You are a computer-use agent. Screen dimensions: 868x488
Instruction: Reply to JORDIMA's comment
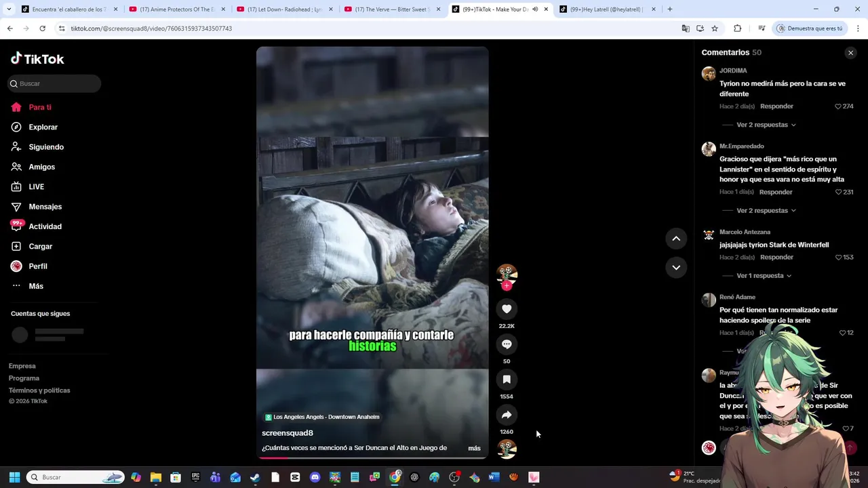(776, 106)
